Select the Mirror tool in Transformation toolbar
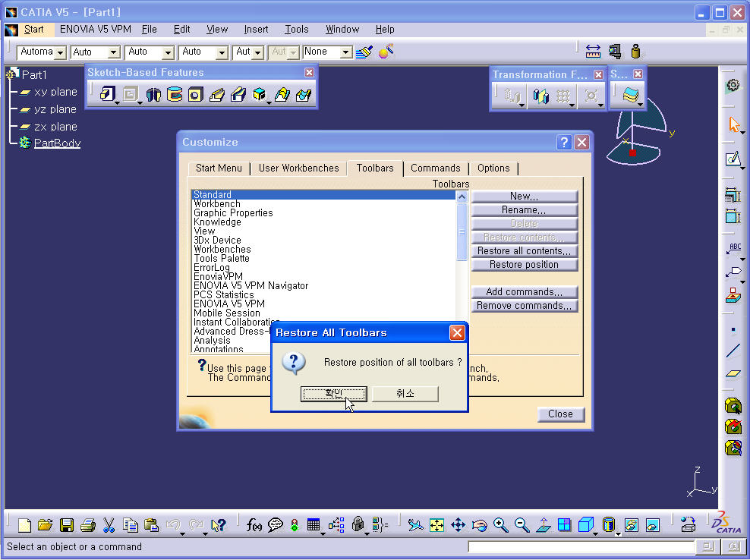Screen dimensions: 750x560 [x=540, y=96]
